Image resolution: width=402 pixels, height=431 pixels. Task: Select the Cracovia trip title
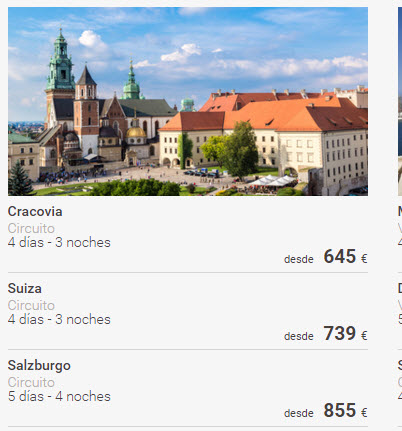[x=35, y=212]
